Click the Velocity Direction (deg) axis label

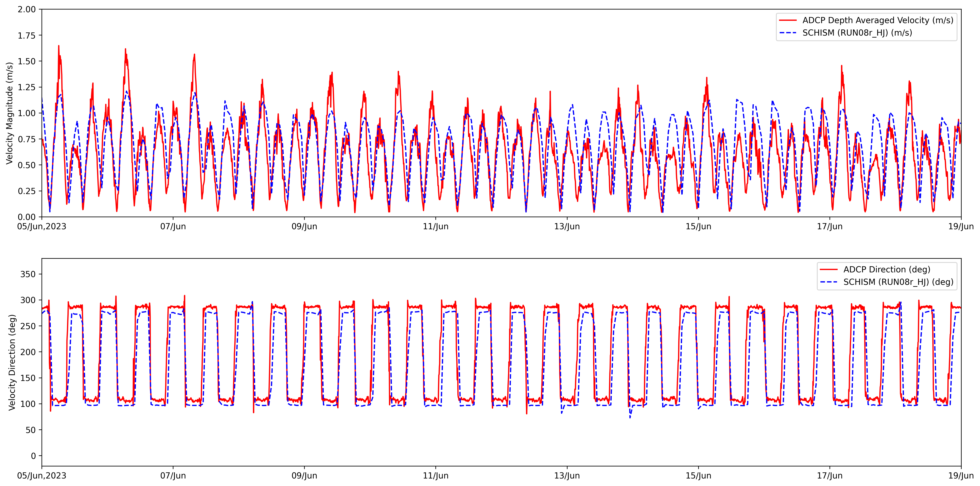pos(12,362)
